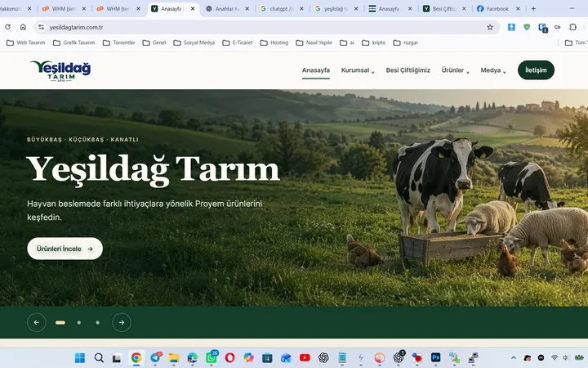The image size is (588, 368).
Task: Click the Yeşildağ Tarım logo
Action: [x=60, y=70]
